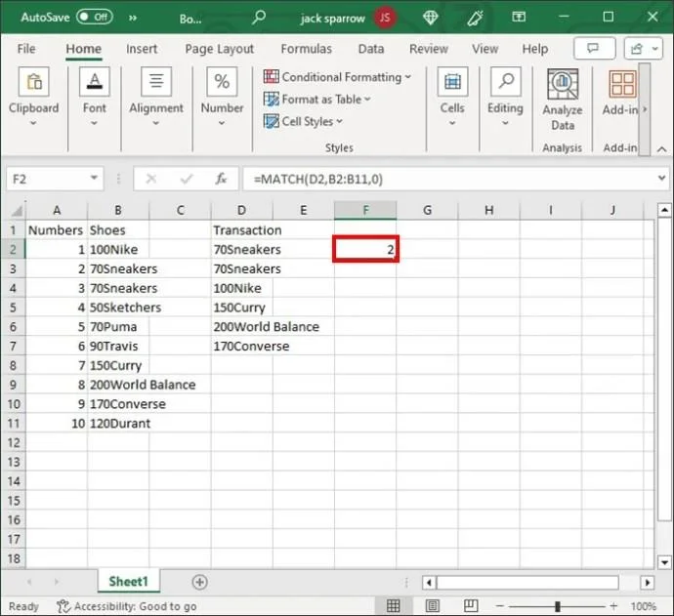This screenshot has width=674, height=616.
Task: Click the previous sheet navigation arrow
Action: pos(29,582)
